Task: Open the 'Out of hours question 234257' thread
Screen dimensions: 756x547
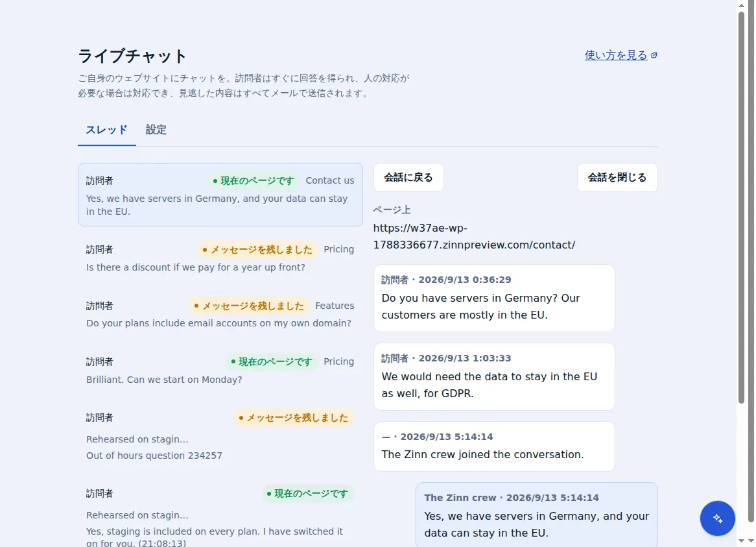Action: (x=220, y=435)
